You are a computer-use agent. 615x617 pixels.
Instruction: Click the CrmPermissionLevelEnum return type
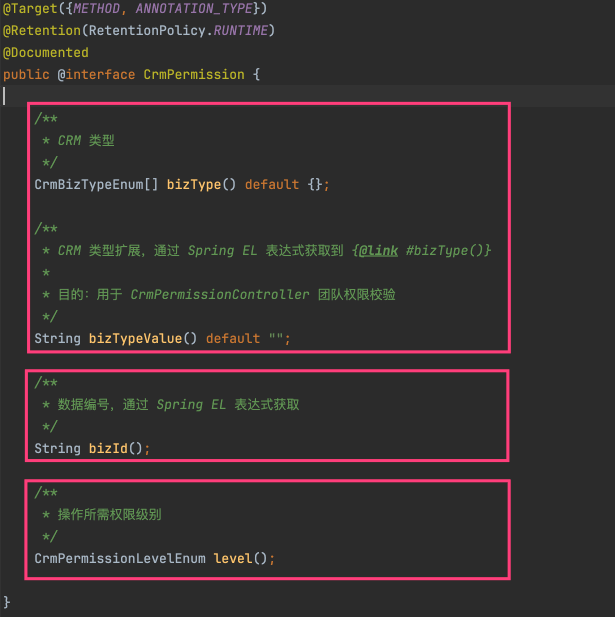click(x=120, y=558)
